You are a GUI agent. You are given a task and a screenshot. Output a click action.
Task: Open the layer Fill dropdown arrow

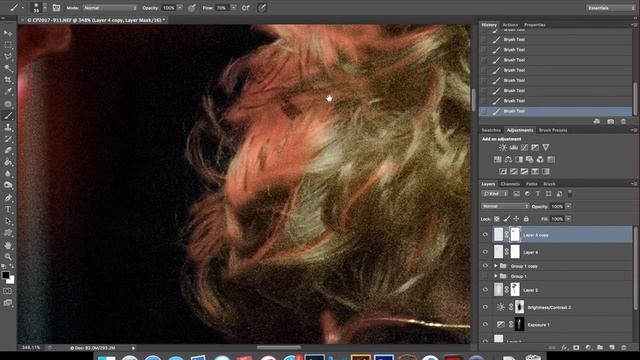568,219
